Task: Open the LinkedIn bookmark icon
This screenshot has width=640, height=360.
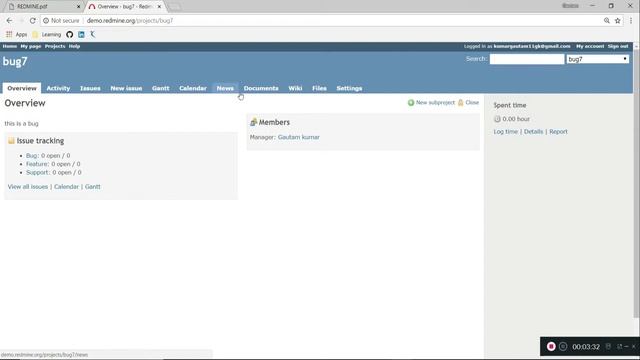Action: [81, 34]
